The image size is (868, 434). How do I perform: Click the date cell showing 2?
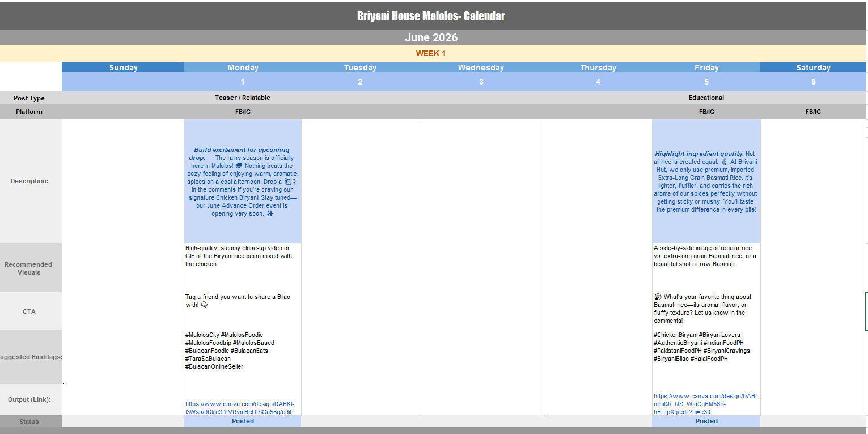[360, 82]
